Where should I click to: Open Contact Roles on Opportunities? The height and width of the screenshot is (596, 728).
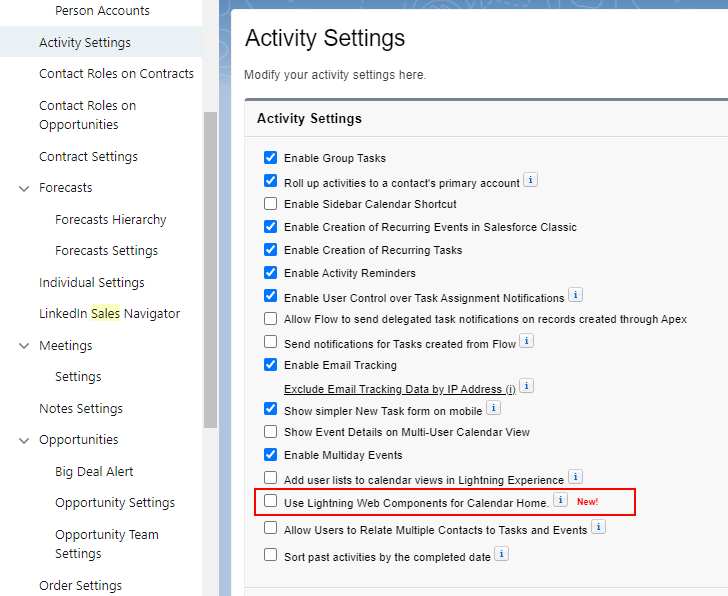87,115
